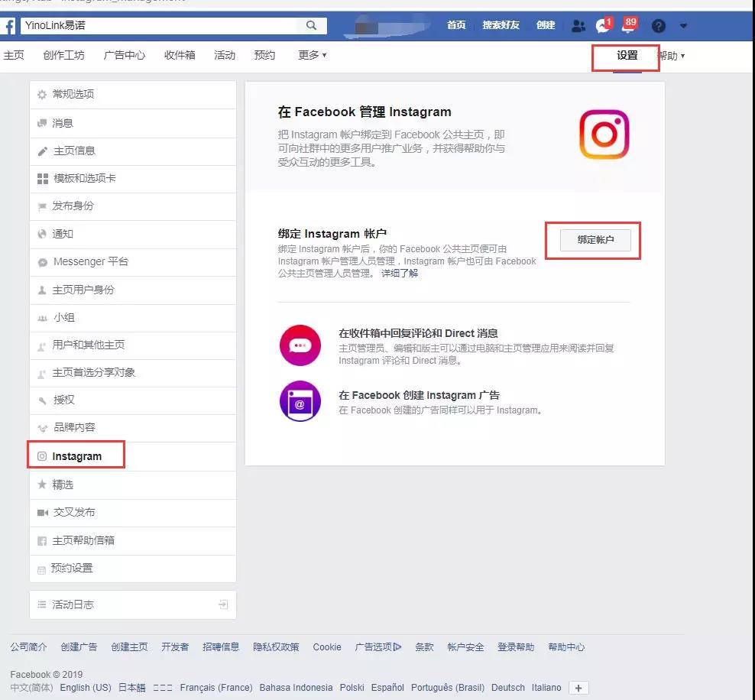Expand the 帮助 dropdown menu

pos(671,56)
